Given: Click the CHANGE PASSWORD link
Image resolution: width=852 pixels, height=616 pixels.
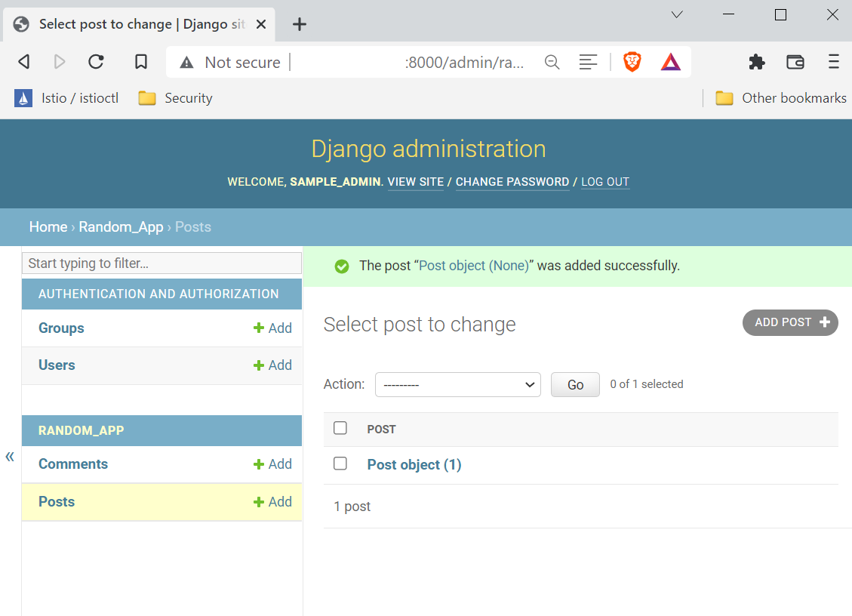Looking at the screenshot, I should 512,182.
